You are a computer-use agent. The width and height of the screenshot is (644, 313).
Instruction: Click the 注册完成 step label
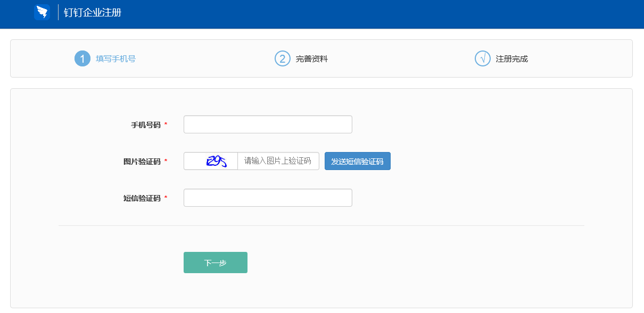tap(512, 59)
